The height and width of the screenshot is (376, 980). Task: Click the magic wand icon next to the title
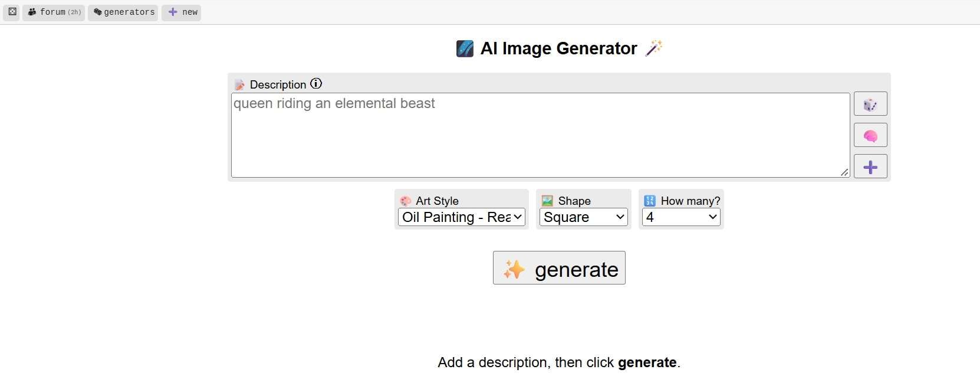[x=653, y=48]
